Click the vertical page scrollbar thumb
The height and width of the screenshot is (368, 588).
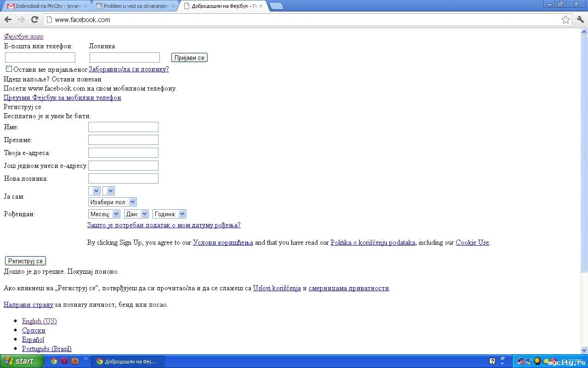584,154
